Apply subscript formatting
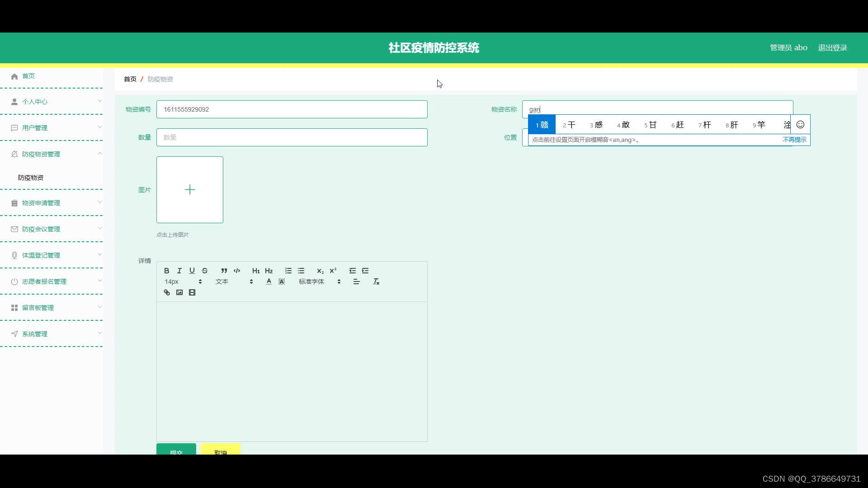 click(320, 271)
